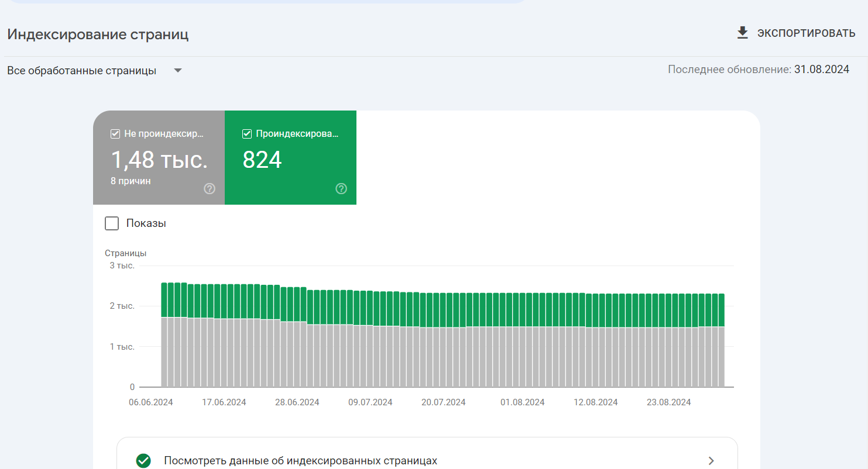This screenshot has height=469, width=868.
Task: Click the Страницы axis label
Action: pos(125,253)
